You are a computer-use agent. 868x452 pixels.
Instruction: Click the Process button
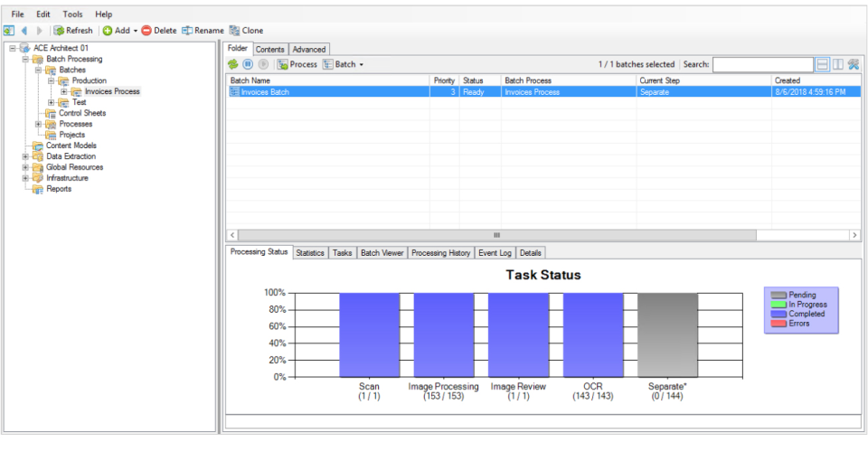point(297,64)
